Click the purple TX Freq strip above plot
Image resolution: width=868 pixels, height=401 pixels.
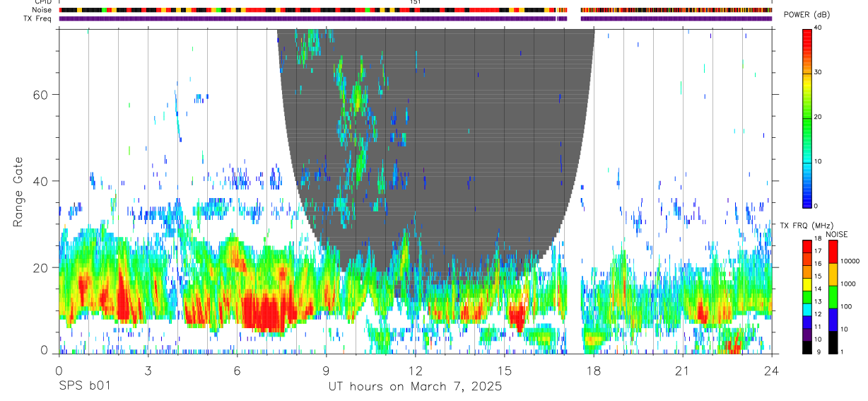click(x=416, y=18)
